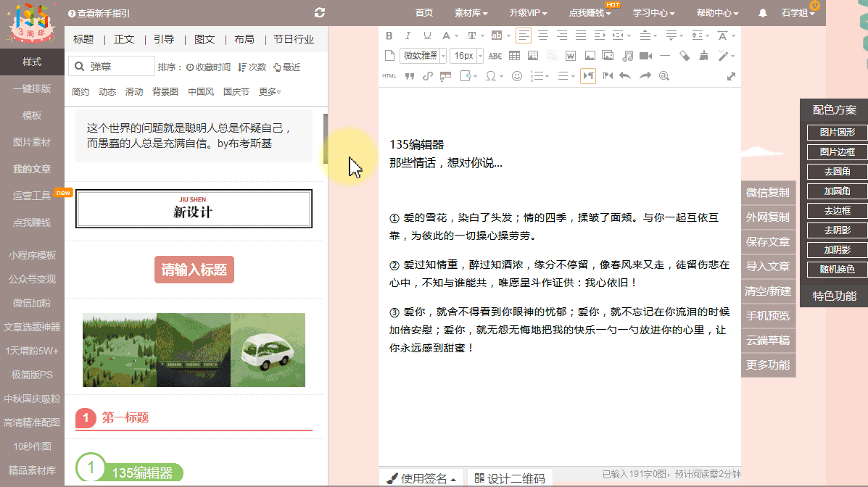The height and width of the screenshot is (487, 868).
Task: Set text alignment to center
Action: pyautogui.click(x=543, y=36)
